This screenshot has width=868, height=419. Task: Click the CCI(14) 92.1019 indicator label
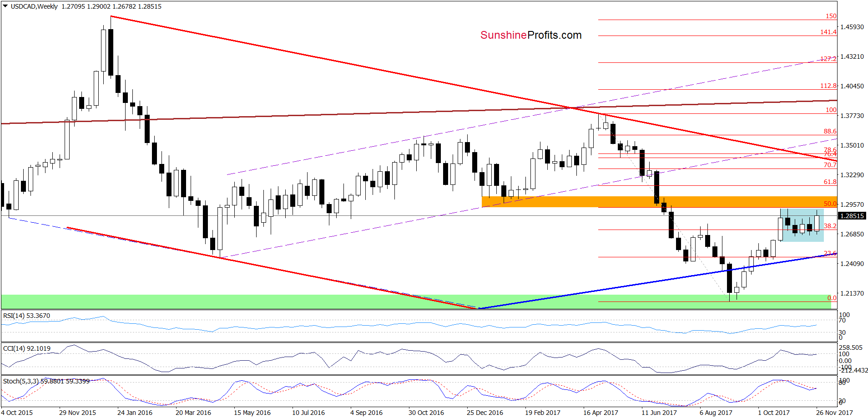27,348
